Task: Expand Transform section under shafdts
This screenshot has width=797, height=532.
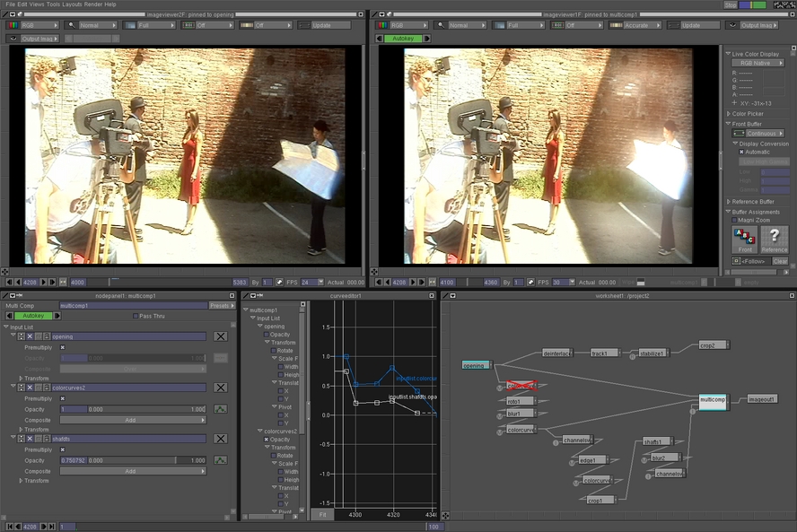Action: pyautogui.click(x=22, y=481)
